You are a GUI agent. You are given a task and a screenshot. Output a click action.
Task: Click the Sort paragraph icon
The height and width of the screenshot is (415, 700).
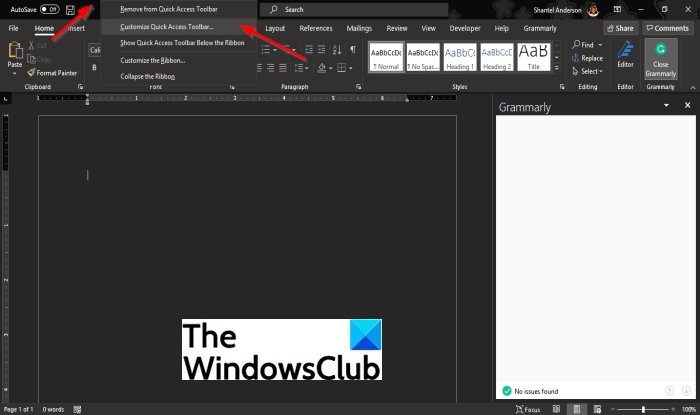(337, 50)
